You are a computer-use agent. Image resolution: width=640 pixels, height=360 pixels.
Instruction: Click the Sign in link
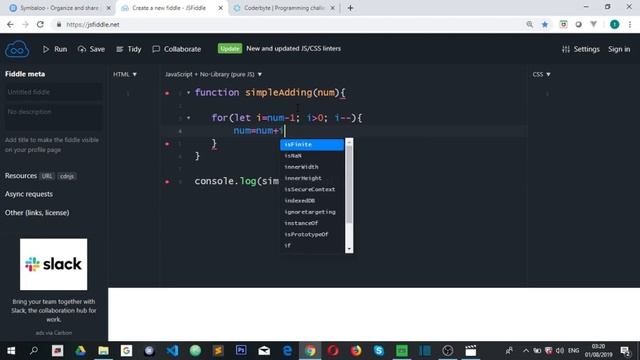pos(619,49)
